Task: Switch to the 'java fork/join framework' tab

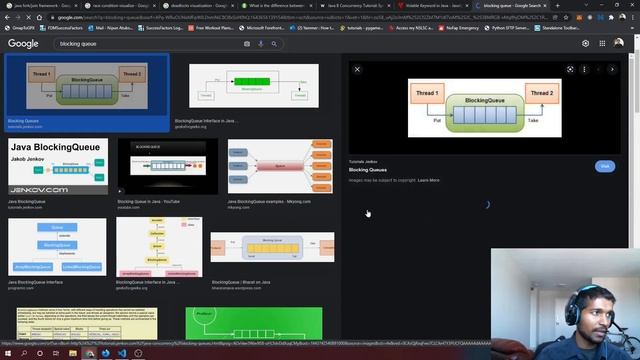Action: point(42,6)
